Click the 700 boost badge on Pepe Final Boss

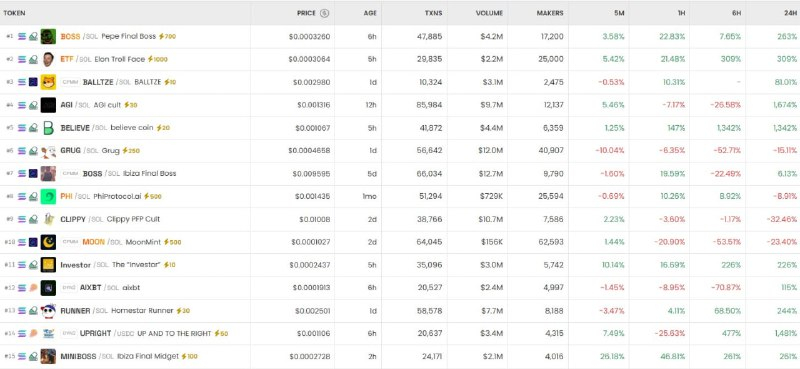click(167, 37)
